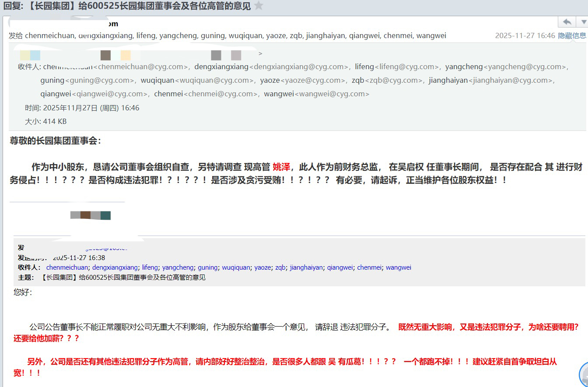Open jianghaiyan link in quoted message recipients
This screenshot has width=588, height=387.
306,267
